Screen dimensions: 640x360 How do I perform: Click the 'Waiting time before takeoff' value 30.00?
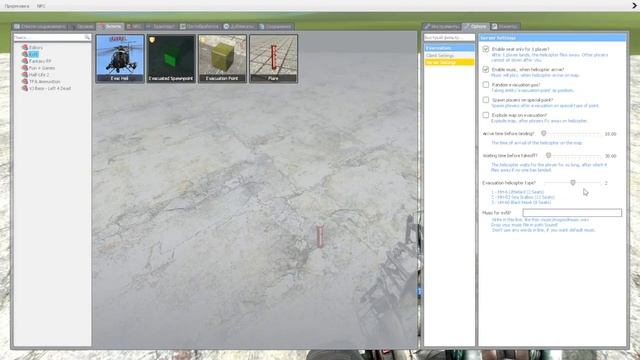(x=610, y=156)
